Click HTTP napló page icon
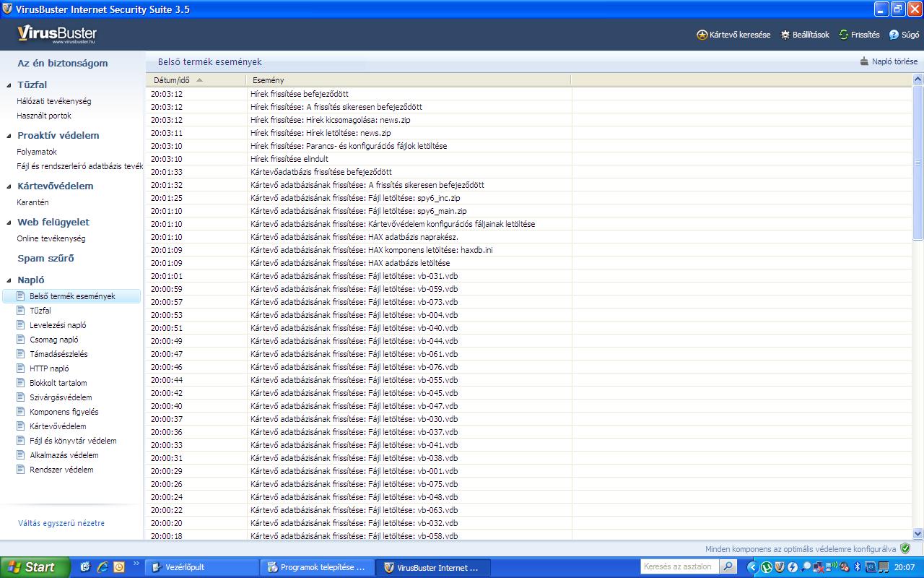924x578 pixels. click(x=21, y=368)
